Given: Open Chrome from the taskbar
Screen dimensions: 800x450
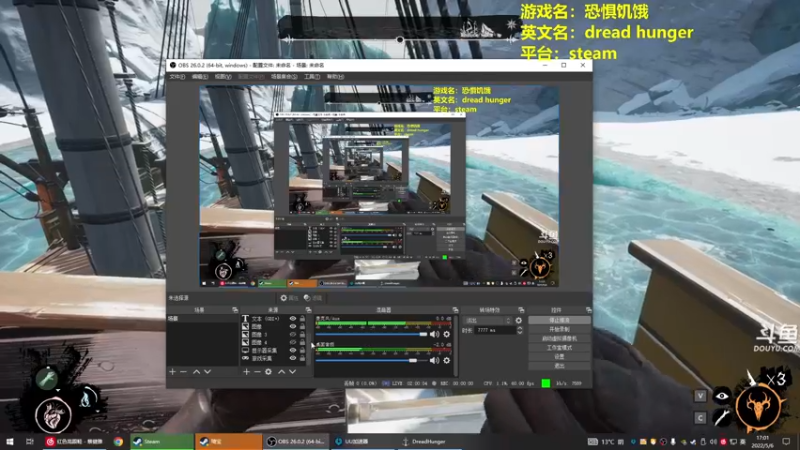Looking at the screenshot, I should coord(118,441).
